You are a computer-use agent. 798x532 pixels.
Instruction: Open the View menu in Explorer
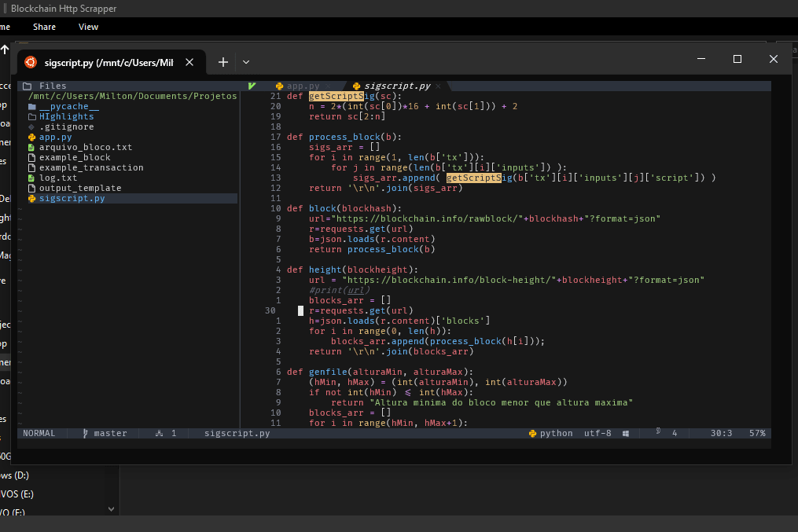(88, 27)
